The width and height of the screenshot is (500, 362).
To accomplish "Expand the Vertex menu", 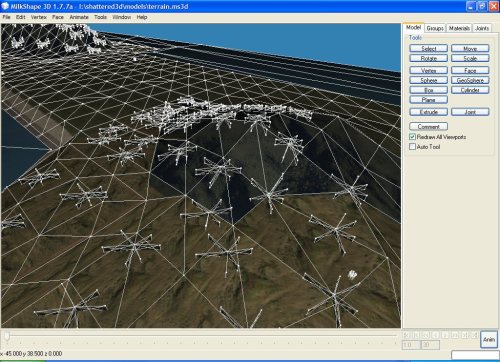I will pos(39,17).
